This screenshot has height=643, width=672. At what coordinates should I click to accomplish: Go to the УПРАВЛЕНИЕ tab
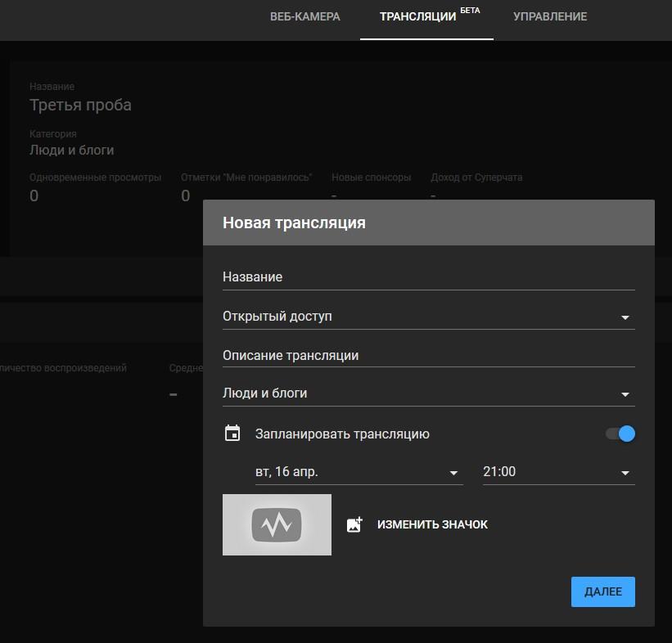pos(550,17)
